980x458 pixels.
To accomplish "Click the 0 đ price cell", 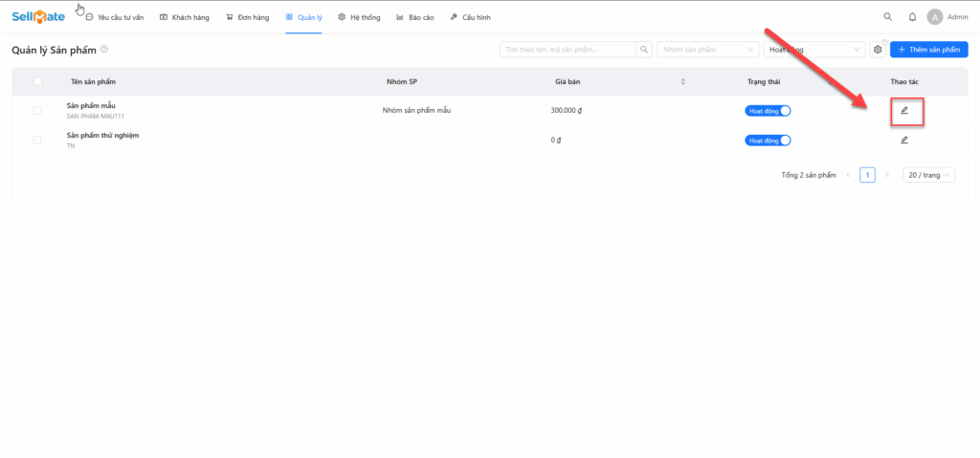I will pyautogui.click(x=556, y=140).
